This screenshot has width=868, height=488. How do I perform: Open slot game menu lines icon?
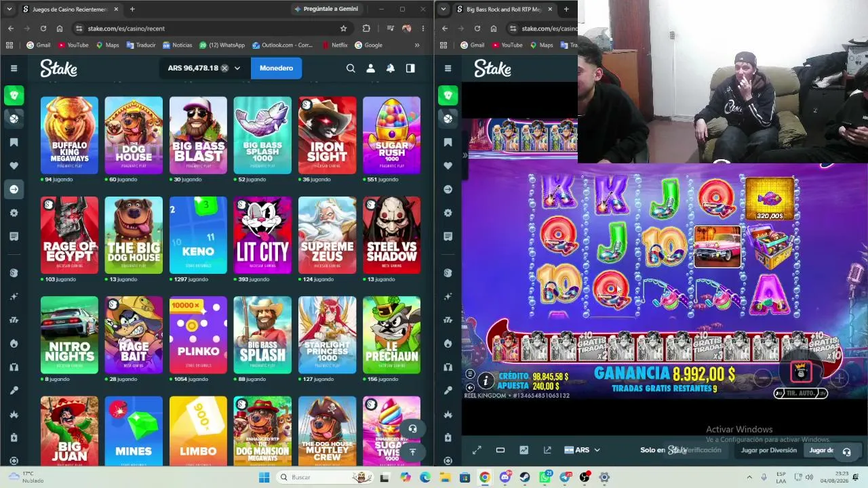(x=470, y=374)
